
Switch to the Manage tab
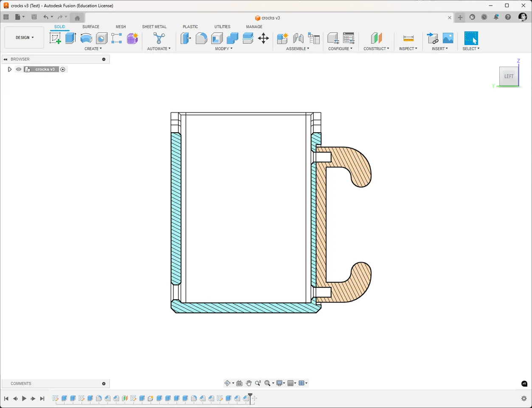pos(254,27)
